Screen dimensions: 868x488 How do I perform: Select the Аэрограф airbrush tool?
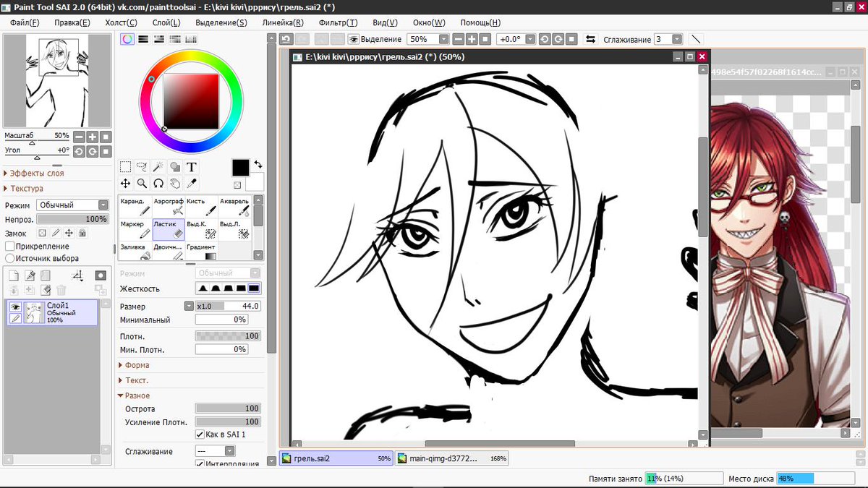click(x=168, y=207)
